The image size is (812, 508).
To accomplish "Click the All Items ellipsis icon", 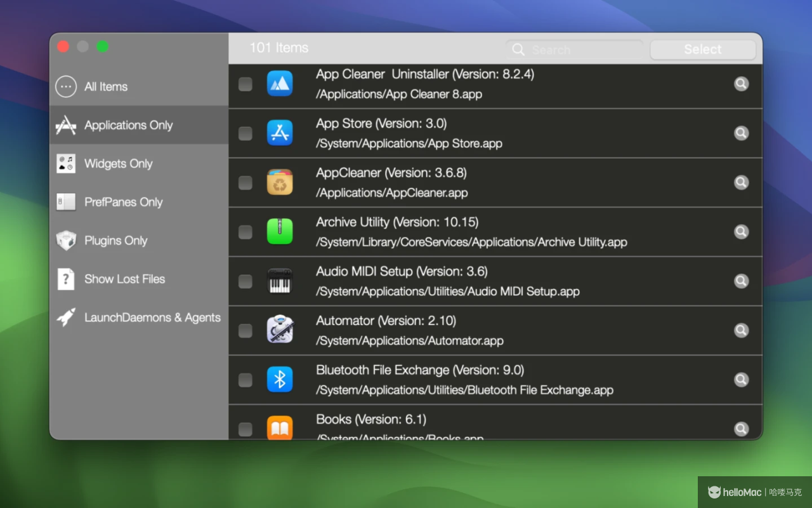I will (x=66, y=86).
